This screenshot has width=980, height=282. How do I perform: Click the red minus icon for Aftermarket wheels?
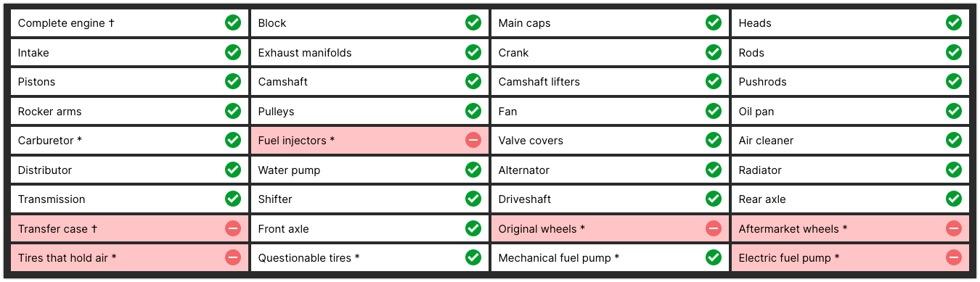pyautogui.click(x=954, y=228)
